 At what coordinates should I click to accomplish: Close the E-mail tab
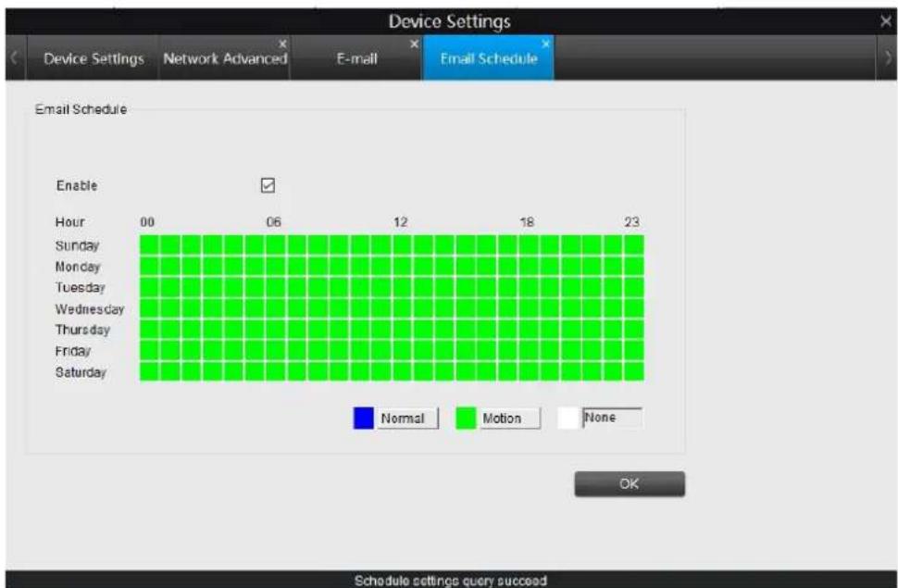[414, 44]
